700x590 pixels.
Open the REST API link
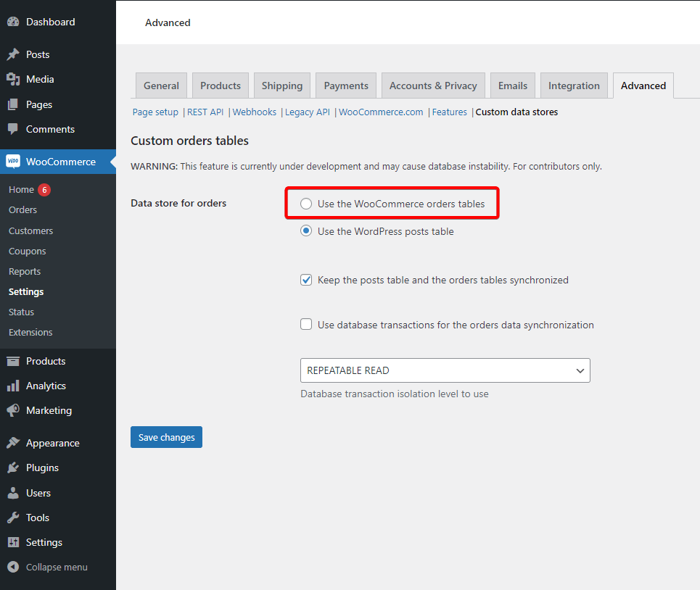coord(205,112)
